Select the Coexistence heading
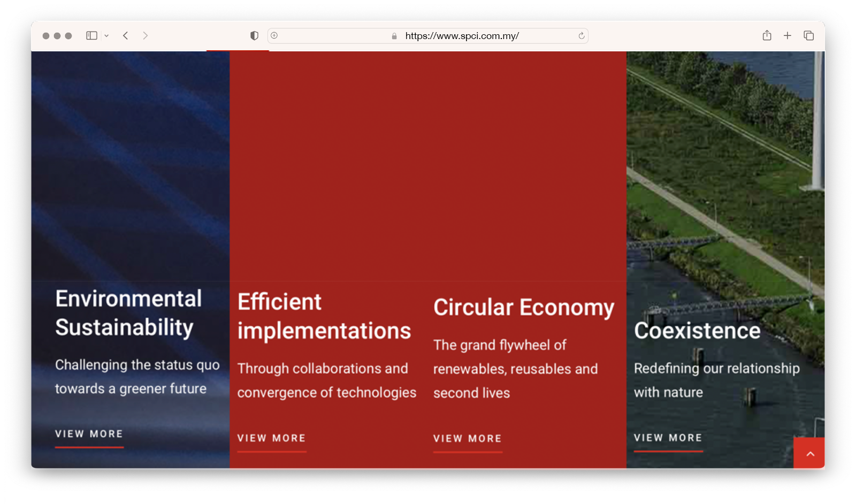The width and height of the screenshot is (856, 504). click(697, 331)
